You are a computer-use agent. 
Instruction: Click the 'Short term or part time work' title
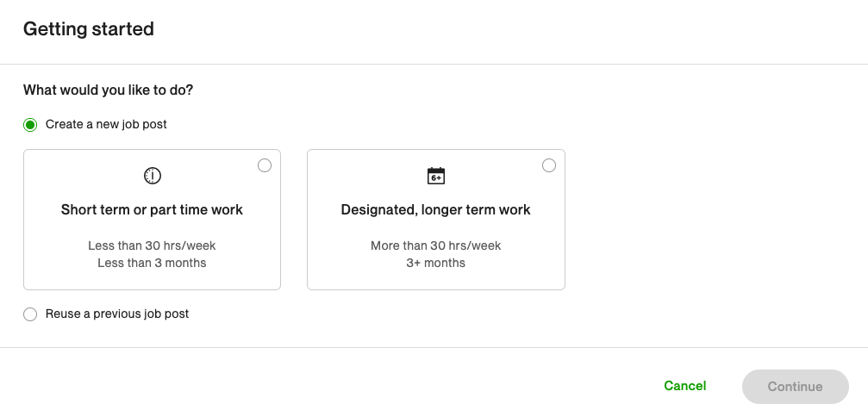click(152, 209)
